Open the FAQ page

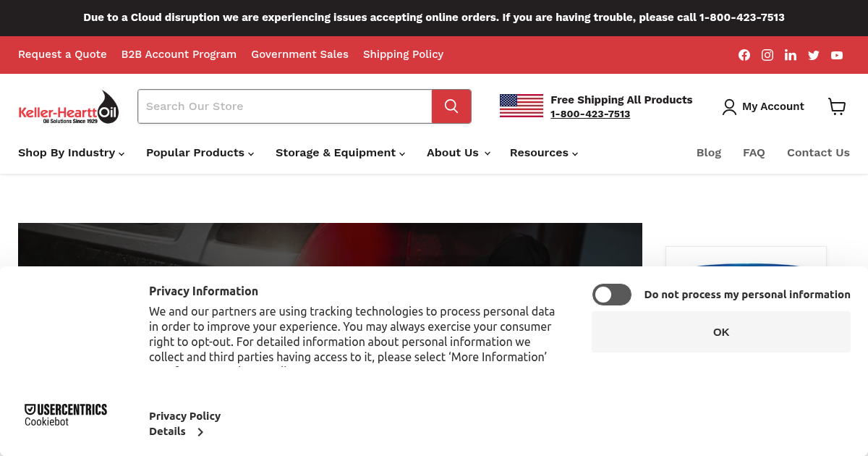click(x=754, y=153)
